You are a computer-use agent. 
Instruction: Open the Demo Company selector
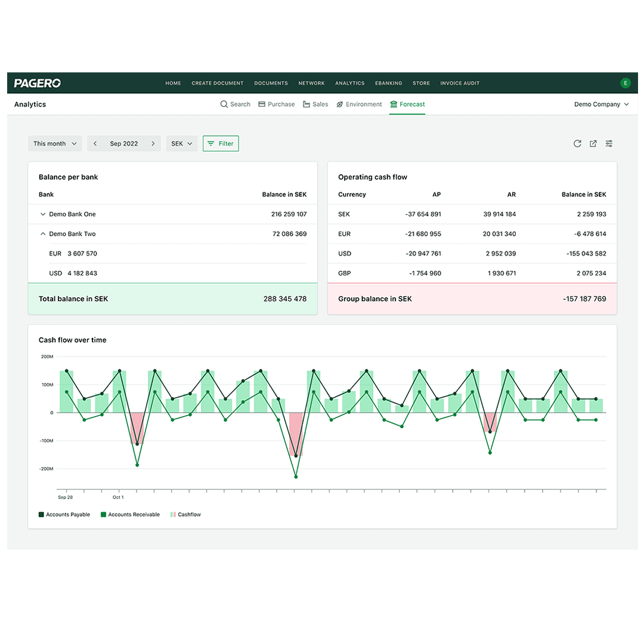pos(601,104)
